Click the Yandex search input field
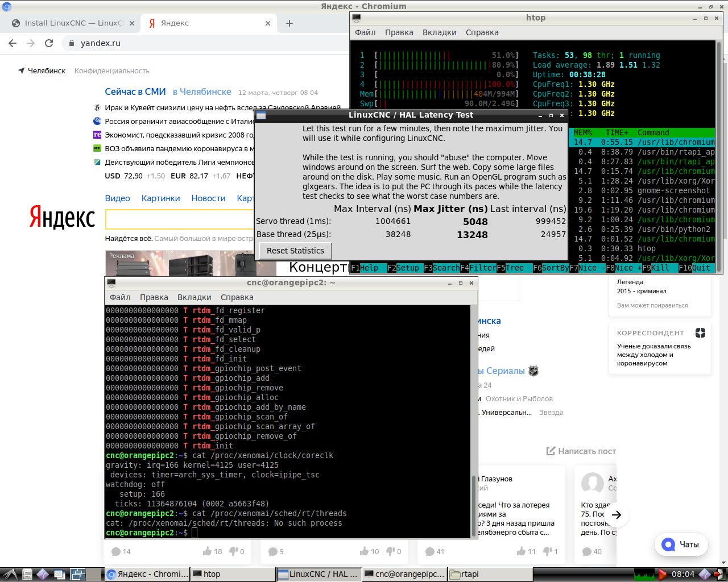Screen dimensions: 728x582 coord(180,219)
